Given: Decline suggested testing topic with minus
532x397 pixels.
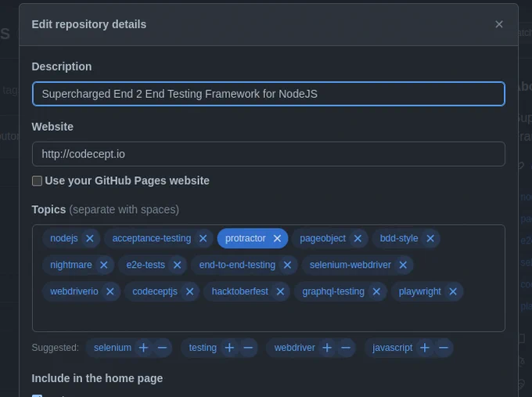Looking at the screenshot, I should tap(248, 348).
